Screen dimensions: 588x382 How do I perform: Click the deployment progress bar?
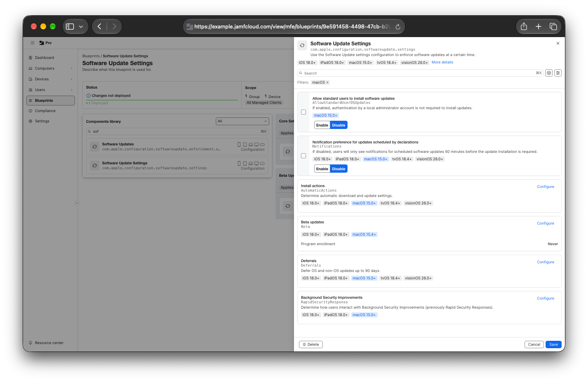click(162, 100)
